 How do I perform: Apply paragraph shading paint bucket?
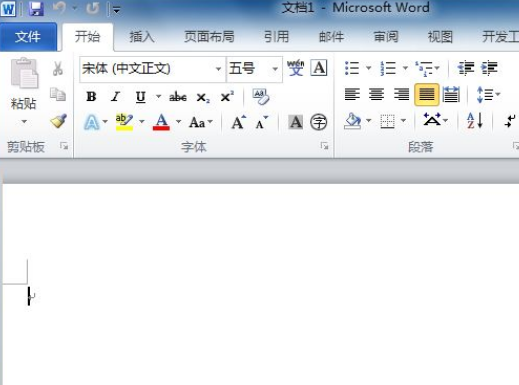pyautogui.click(x=353, y=121)
